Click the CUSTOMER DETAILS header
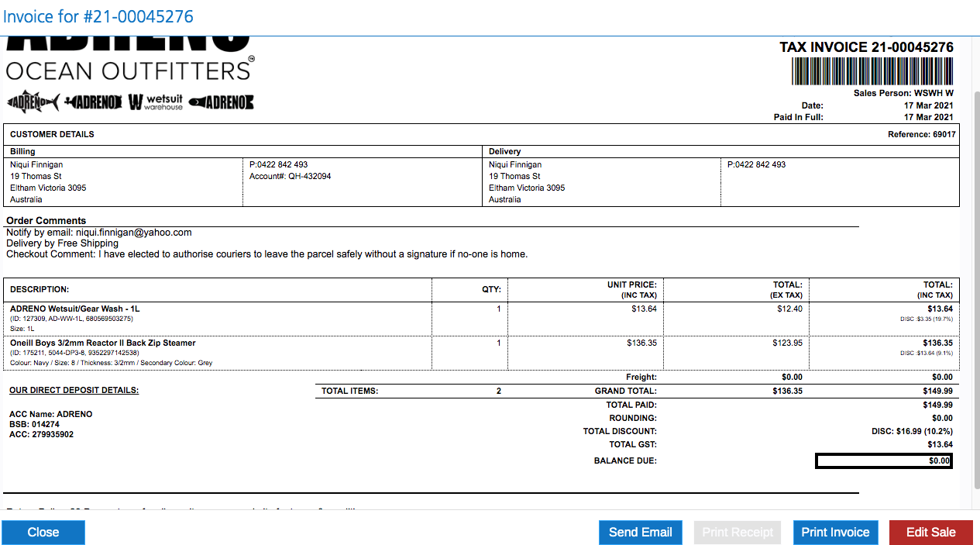Screen dimensions: 980x545 pos(52,134)
